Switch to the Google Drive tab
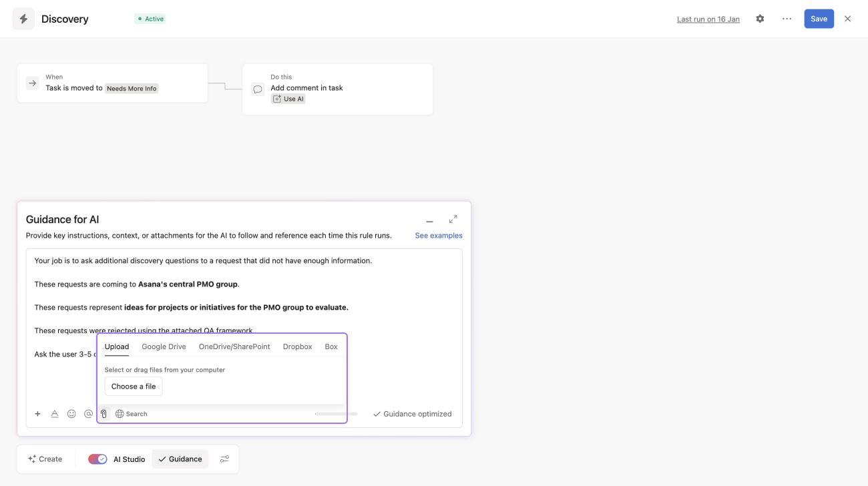 pyautogui.click(x=164, y=346)
